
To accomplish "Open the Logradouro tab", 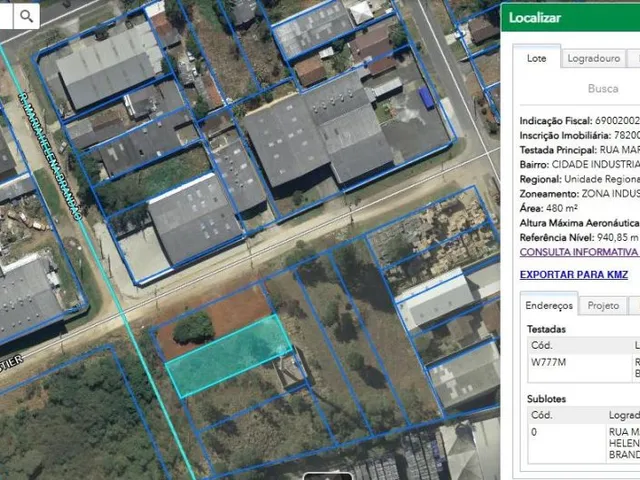I will click(593, 59).
